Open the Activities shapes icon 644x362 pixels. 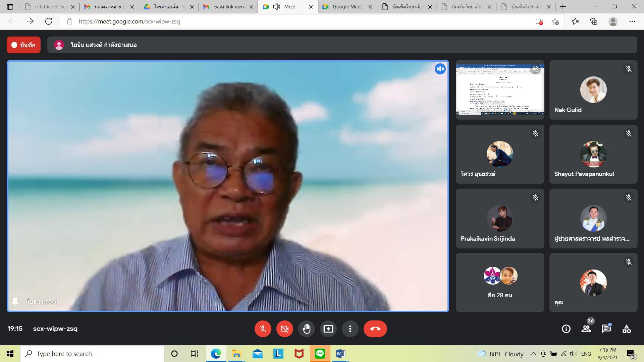[626, 329]
